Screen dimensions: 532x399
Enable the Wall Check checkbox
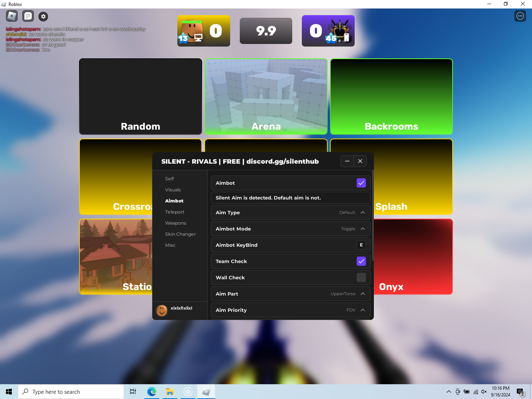tap(361, 277)
